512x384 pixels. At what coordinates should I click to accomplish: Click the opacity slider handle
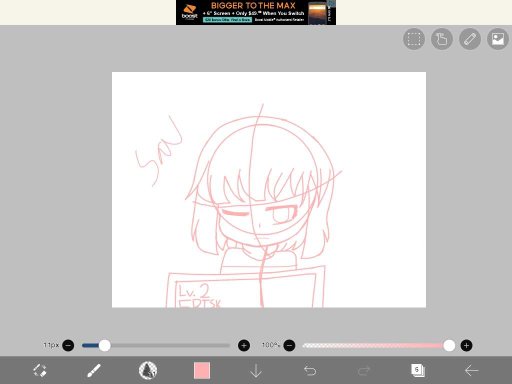point(449,345)
